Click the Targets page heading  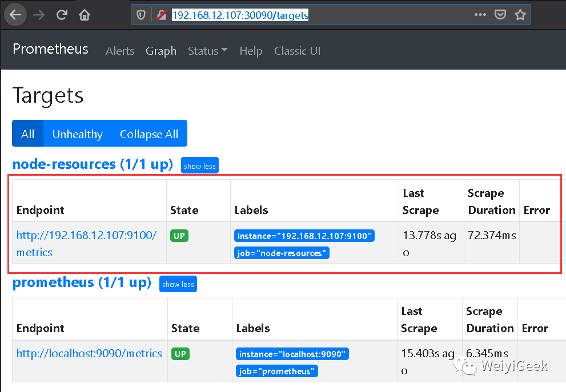(48, 96)
